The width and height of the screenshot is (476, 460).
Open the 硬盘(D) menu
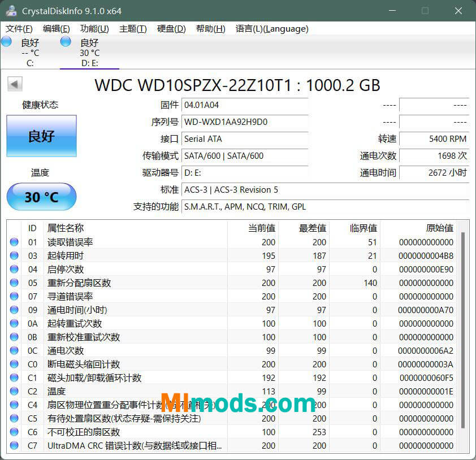[171, 29]
